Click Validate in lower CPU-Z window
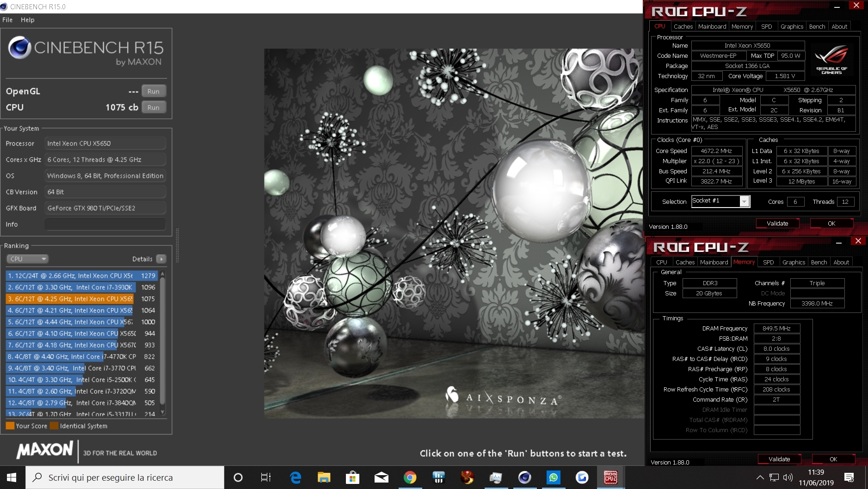The height and width of the screenshot is (489, 868). point(779,459)
